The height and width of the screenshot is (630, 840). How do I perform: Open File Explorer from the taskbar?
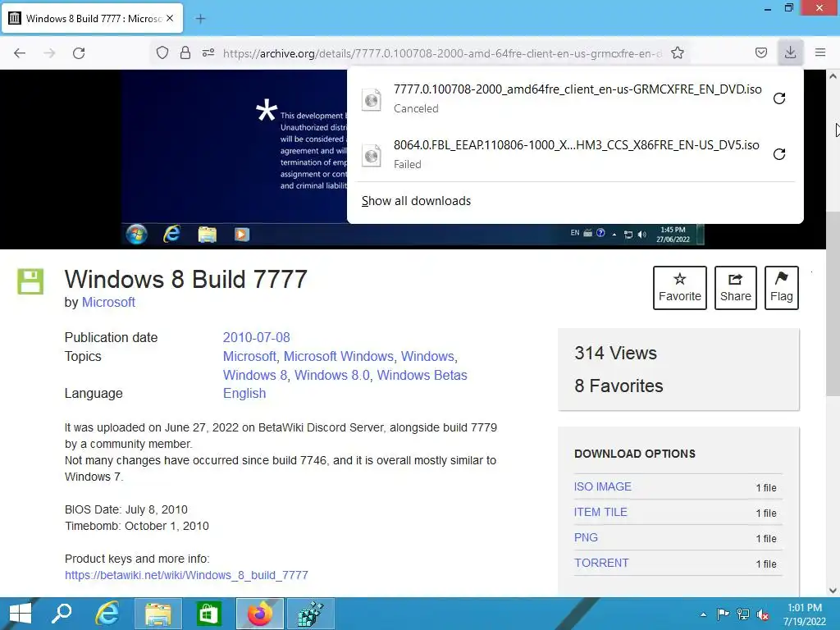(158, 614)
